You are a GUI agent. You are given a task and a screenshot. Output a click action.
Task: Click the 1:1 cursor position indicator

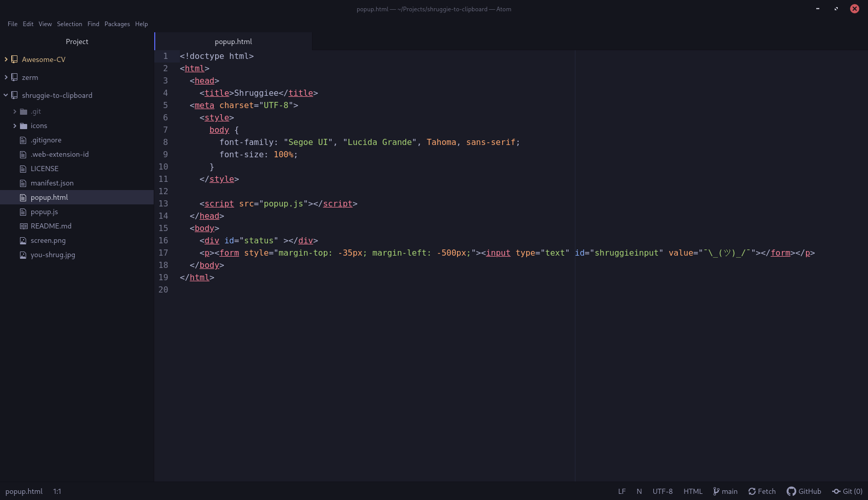click(57, 491)
